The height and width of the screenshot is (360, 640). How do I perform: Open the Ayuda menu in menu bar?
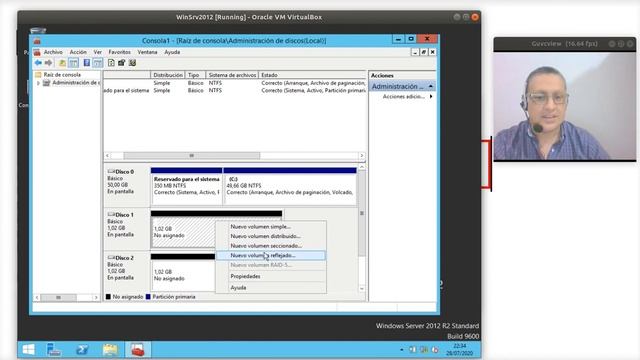tap(172, 52)
